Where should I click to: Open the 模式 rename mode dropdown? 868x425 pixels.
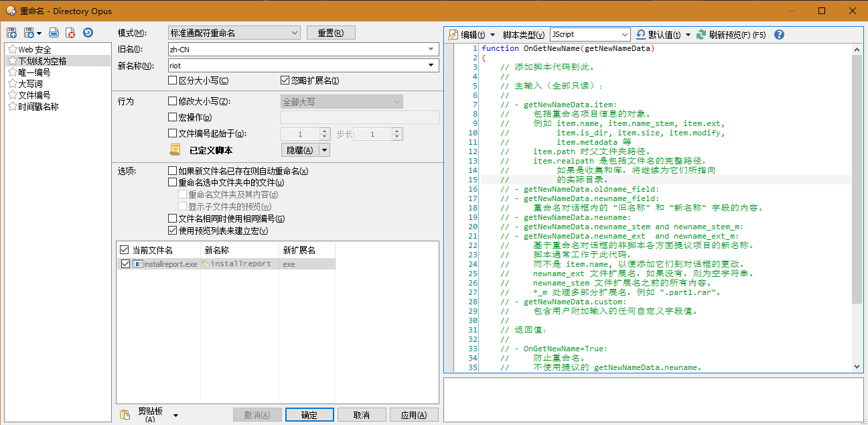[x=295, y=33]
